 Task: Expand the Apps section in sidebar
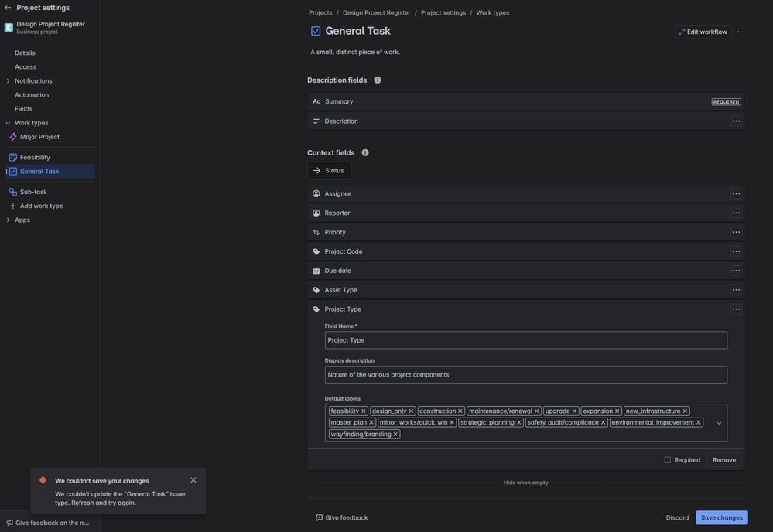click(8, 220)
